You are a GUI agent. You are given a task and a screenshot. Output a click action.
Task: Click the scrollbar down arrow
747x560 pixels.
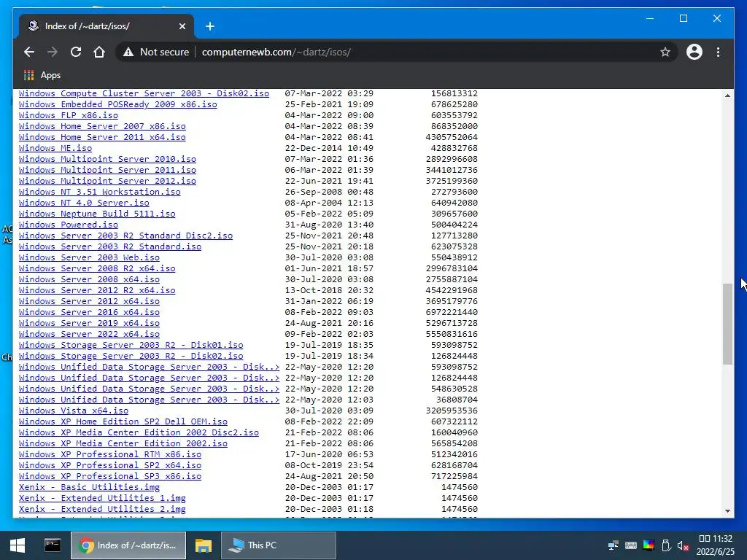pyautogui.click(x=727, y=511)
